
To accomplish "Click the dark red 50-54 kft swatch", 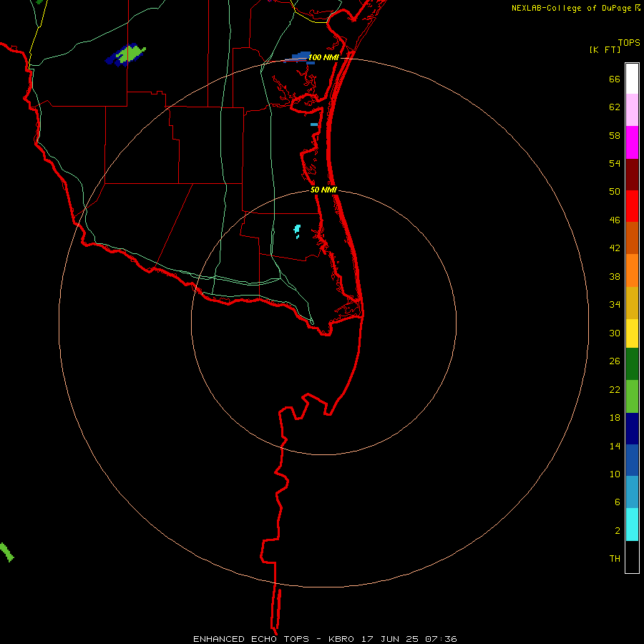I will coord(632,175).
